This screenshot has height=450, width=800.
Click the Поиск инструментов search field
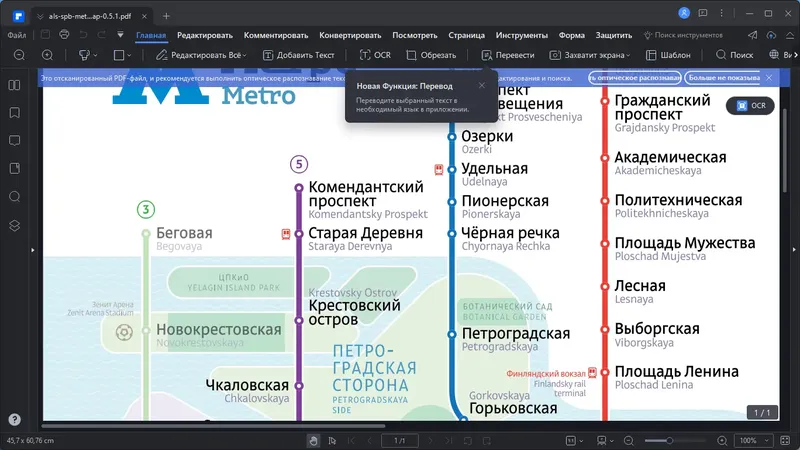(x=684, y=35)
